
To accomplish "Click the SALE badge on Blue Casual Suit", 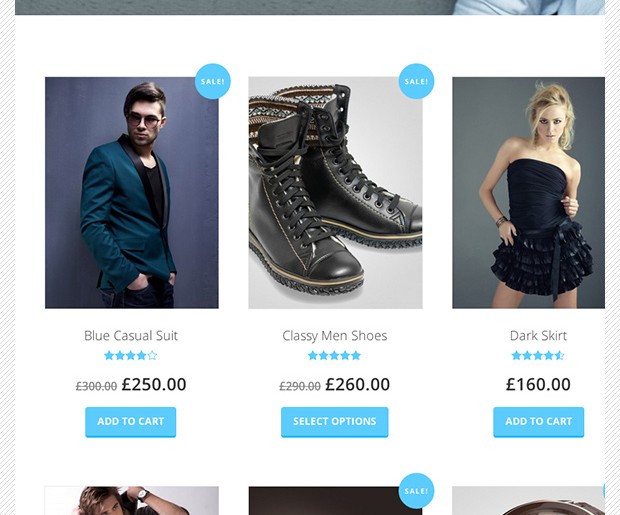I will point(213,81).
